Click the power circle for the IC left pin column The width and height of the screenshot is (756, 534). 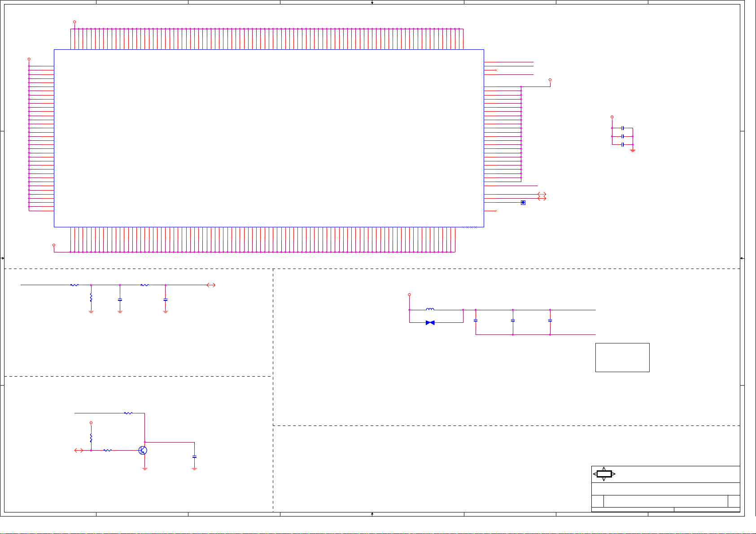[29, 59]
